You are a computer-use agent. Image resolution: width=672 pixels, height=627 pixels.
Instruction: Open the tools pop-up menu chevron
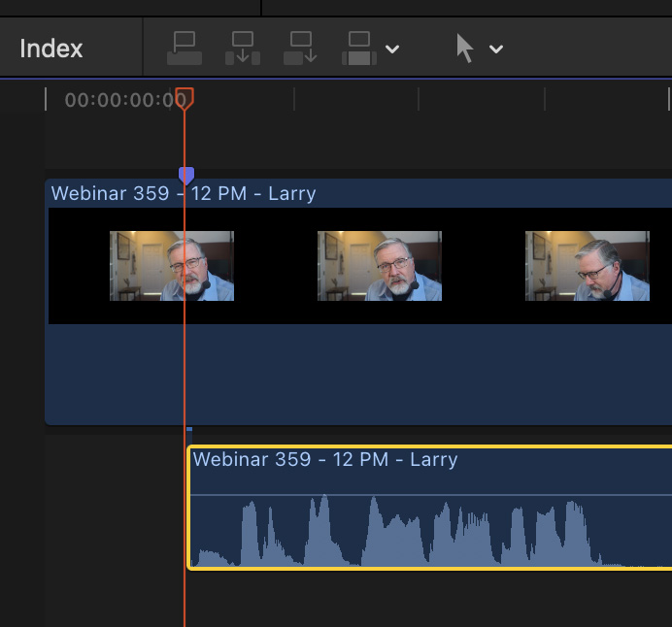click(496, 49)
